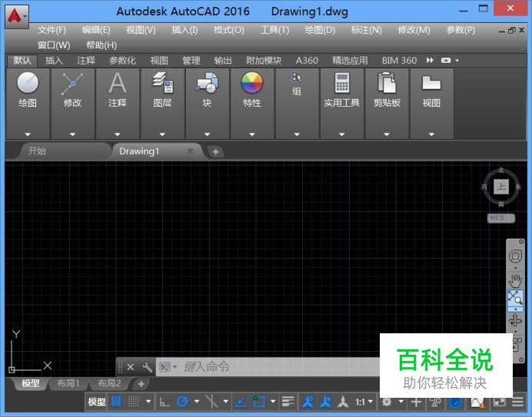Open the 格式(O) menu
Image resolution: width=532 pixels, height=417 pixels.
click(x=228, y=30)
